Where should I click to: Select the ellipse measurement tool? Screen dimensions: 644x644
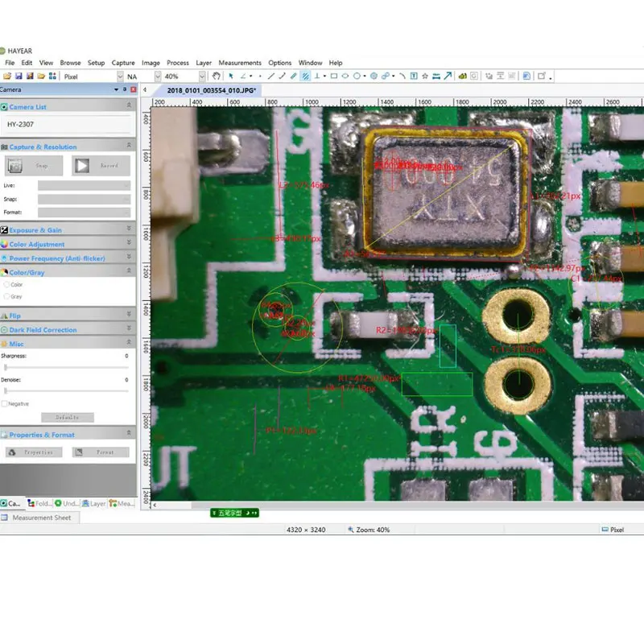(x=345, y=76)
